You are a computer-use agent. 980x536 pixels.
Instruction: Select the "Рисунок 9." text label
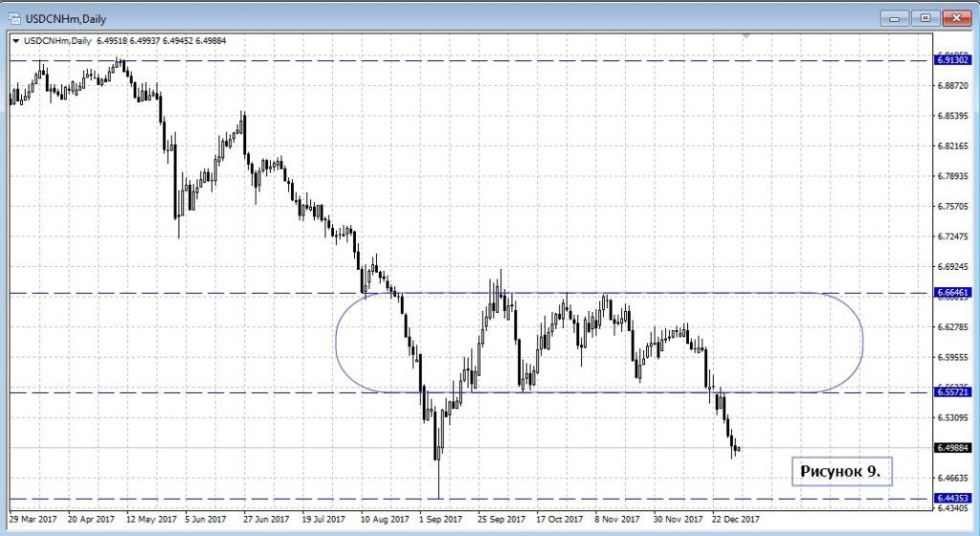click(x=840, y=471)
